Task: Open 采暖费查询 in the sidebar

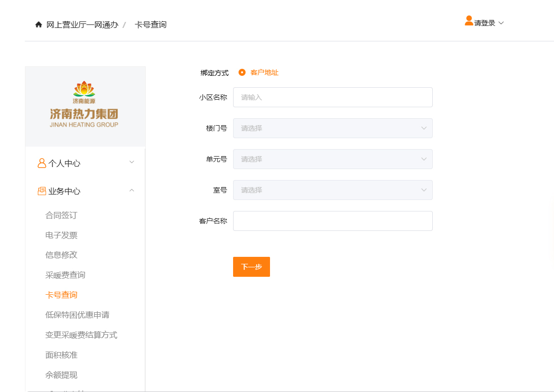Action: click(65, 275)
